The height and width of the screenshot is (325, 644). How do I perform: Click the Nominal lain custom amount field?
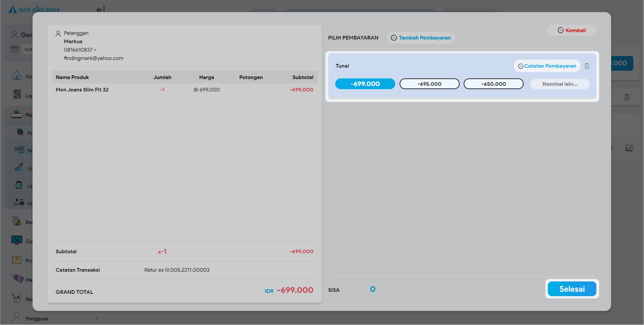coord(560,84)
